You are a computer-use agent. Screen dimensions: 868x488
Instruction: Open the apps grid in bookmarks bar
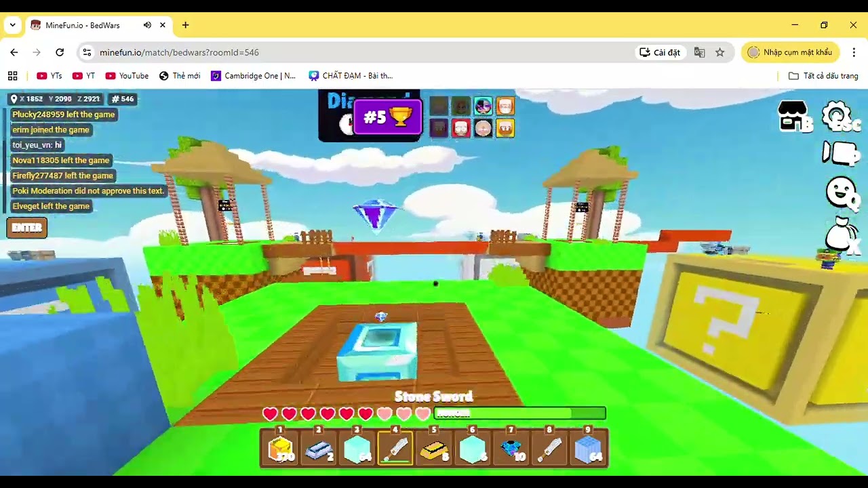pos(12,76)
